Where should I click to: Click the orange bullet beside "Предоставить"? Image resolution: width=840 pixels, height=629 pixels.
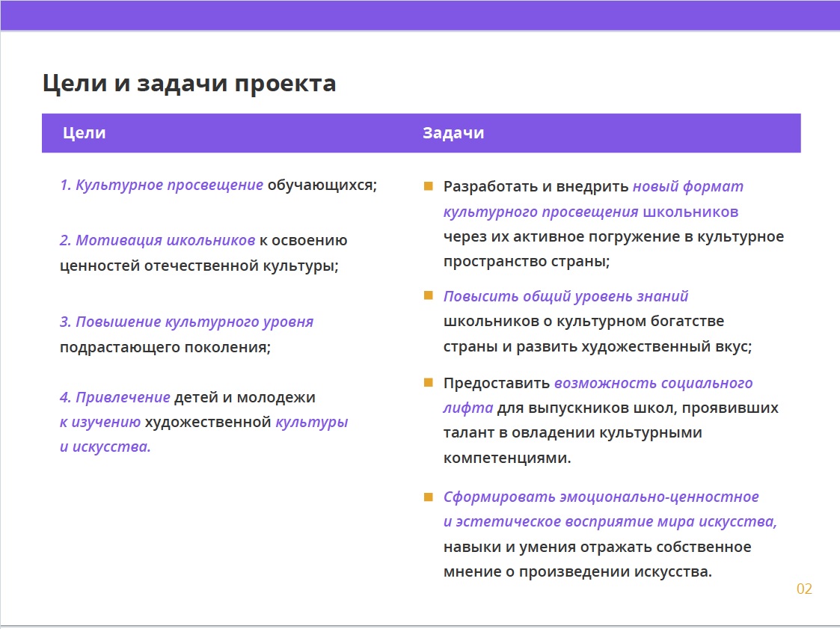[x=429, y=383]
